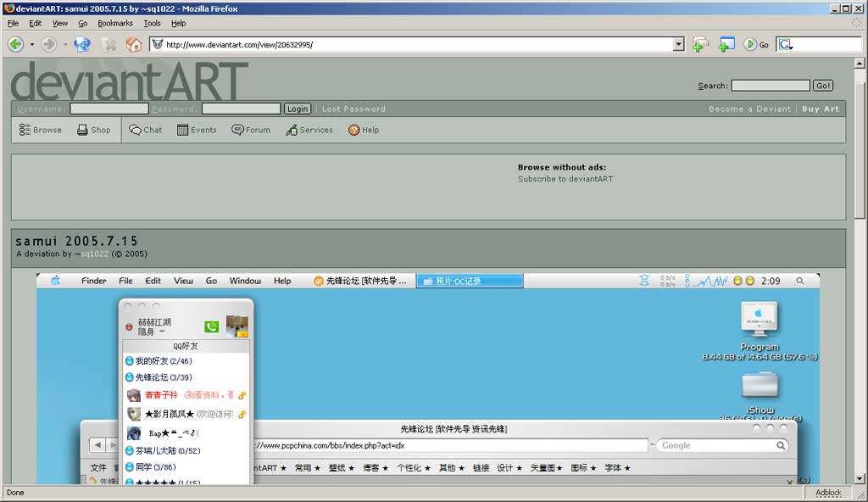This screenshot has width=868, height=502.
Task: Reload the current page
Action: pos(82,44)
